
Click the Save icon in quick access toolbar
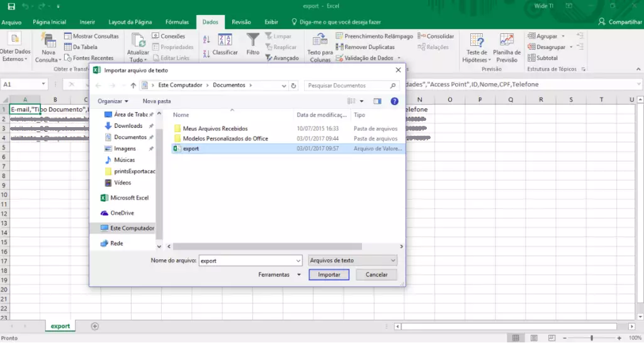11,6
